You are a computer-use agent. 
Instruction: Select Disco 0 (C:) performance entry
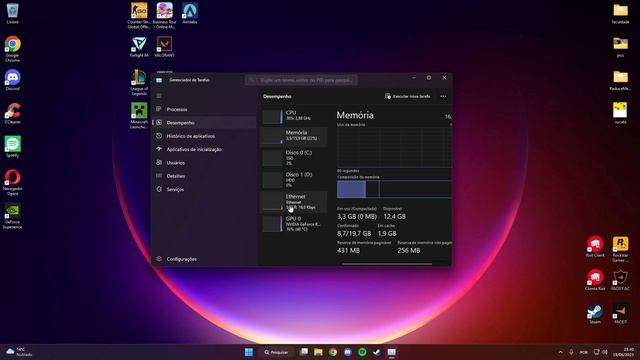tap(294, 158)
